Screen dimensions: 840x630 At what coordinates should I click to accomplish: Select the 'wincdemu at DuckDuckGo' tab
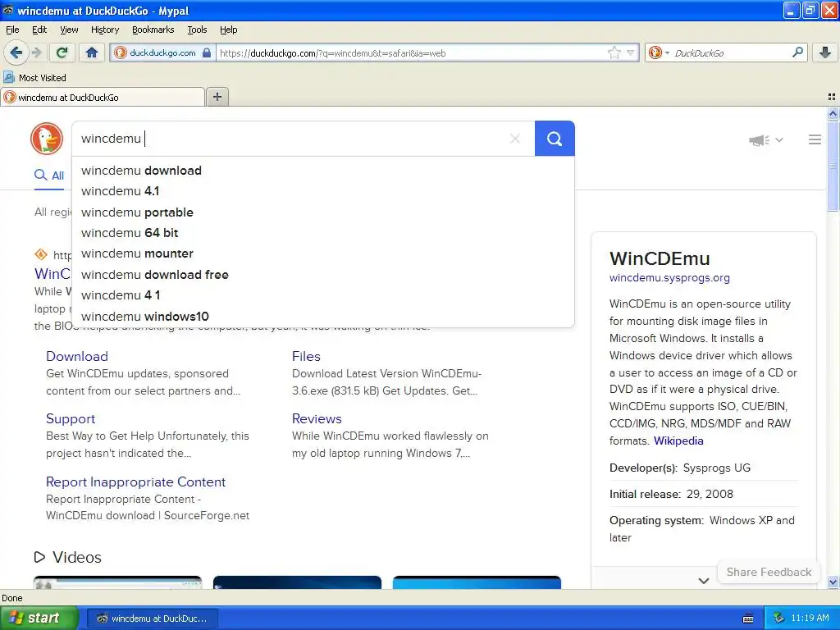(x=103, y=97)
